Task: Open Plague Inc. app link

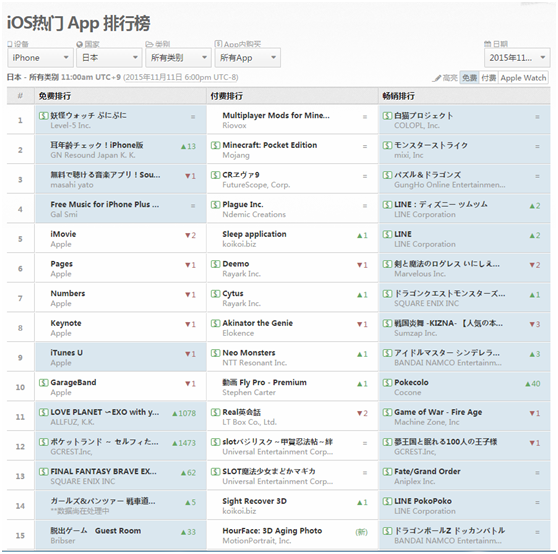Action: [243, 205]
